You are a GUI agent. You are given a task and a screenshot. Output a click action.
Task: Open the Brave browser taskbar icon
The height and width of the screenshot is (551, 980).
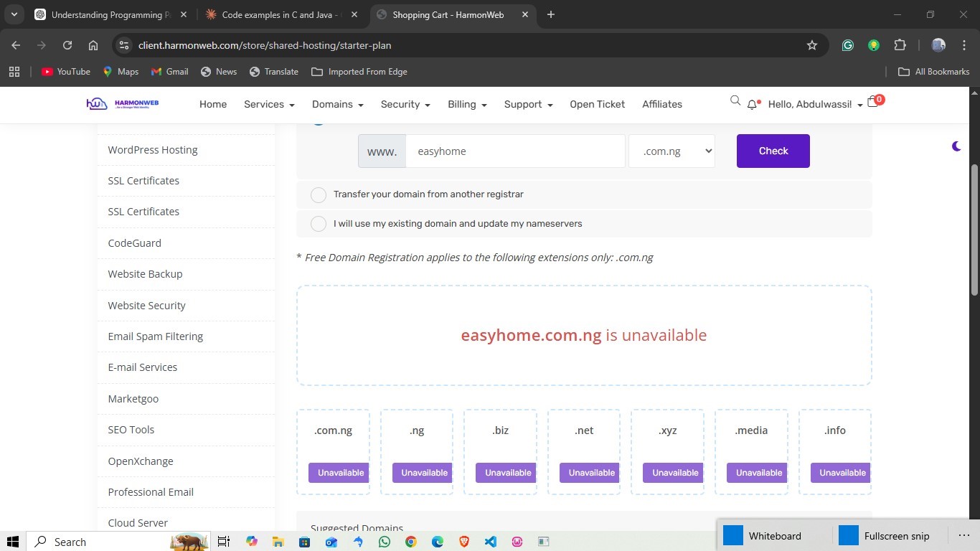pos(464,542)
